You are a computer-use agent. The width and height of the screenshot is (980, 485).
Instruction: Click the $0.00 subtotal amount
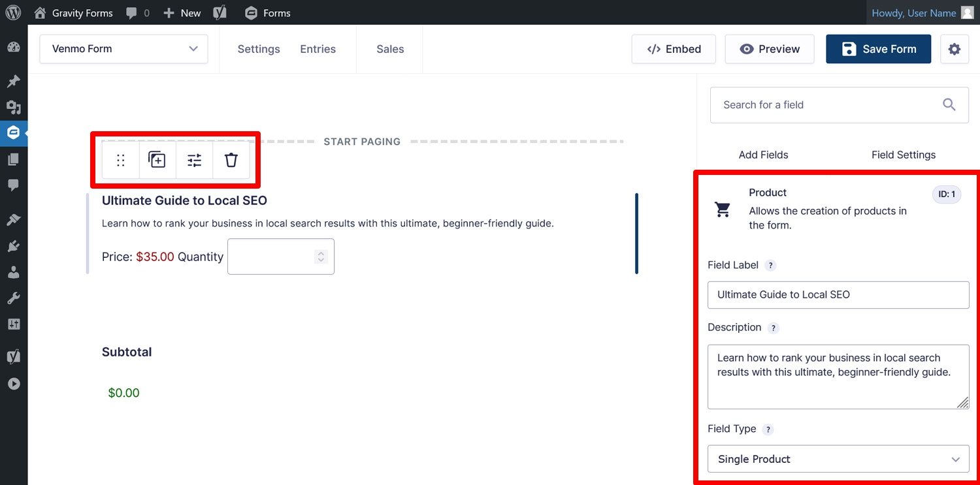(x=123, y=393)
